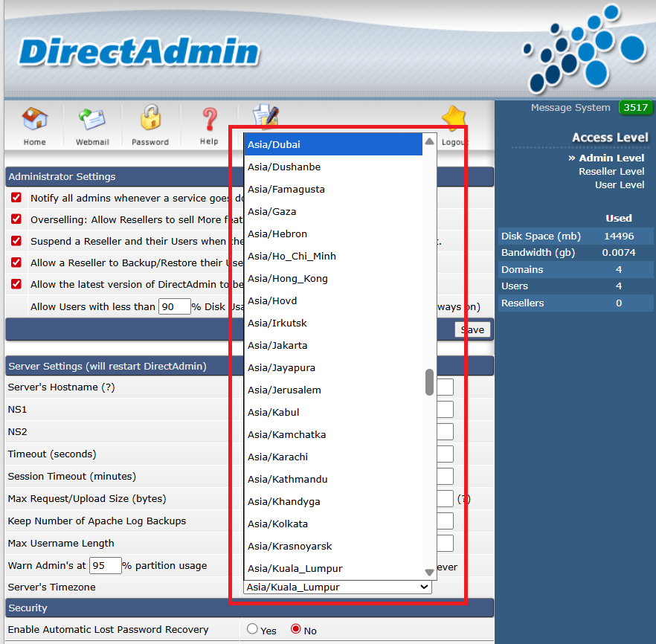
Task: Choose Asia/Dubai from timezone list
Action: pos(333,144)
